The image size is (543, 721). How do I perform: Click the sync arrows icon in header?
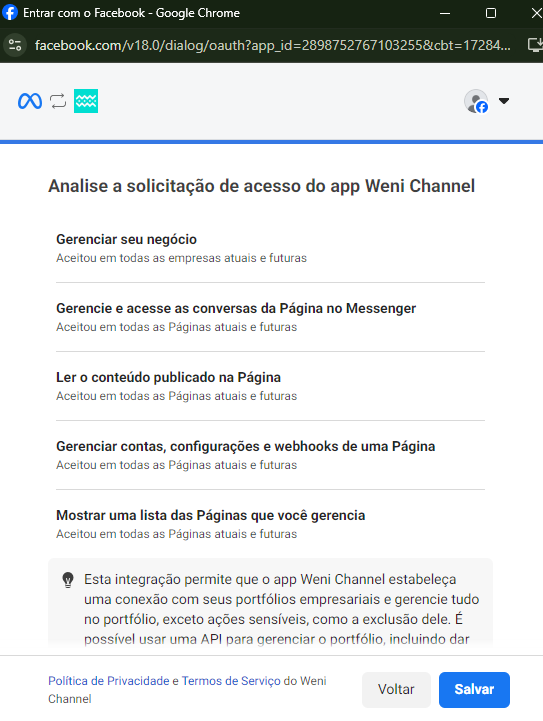point(58,101)
